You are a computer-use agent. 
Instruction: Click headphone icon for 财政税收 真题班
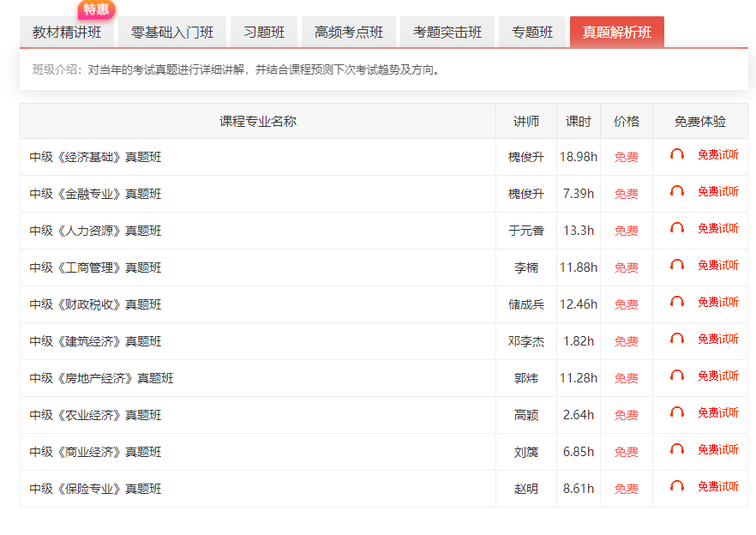click(x=677, y=303)
